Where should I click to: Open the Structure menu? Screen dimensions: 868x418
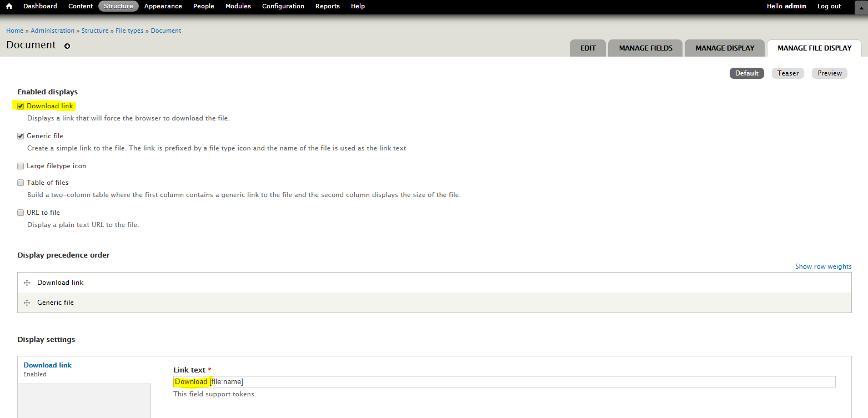click(x=118, y=6)
